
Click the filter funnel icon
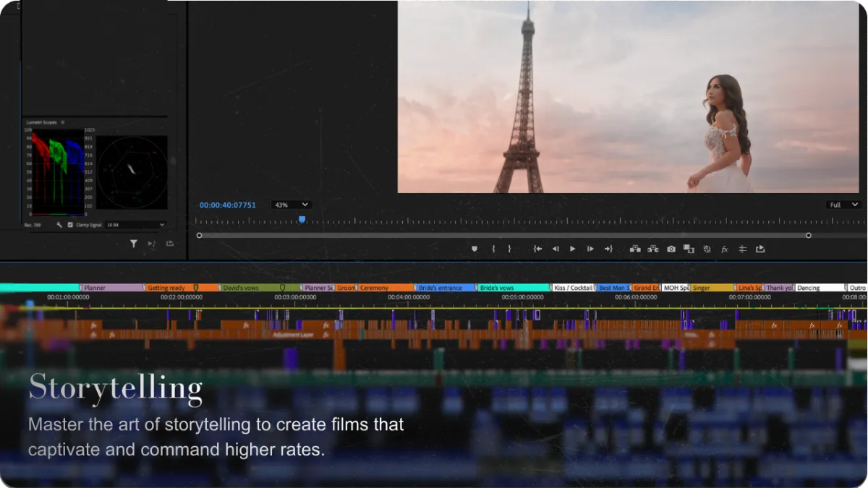tap(134, 244)
